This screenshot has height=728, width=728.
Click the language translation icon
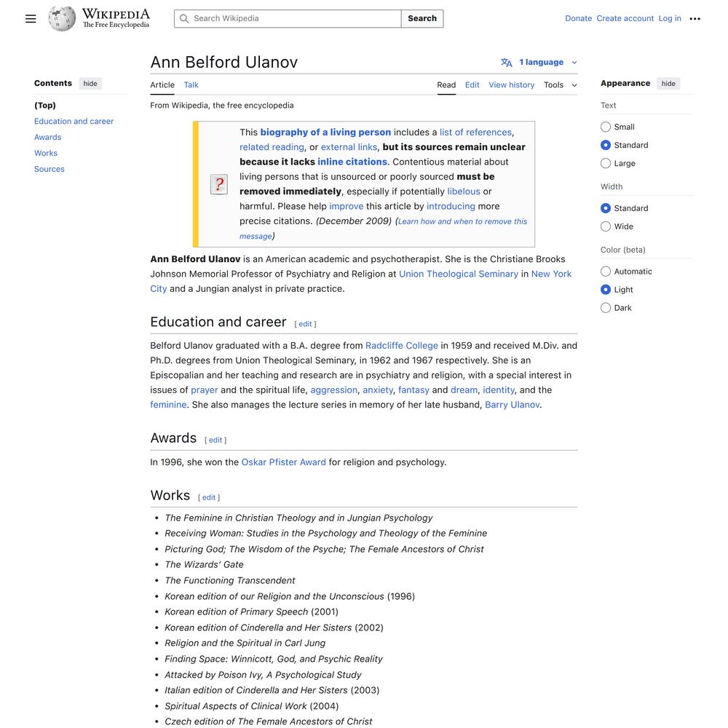point(507,62)
